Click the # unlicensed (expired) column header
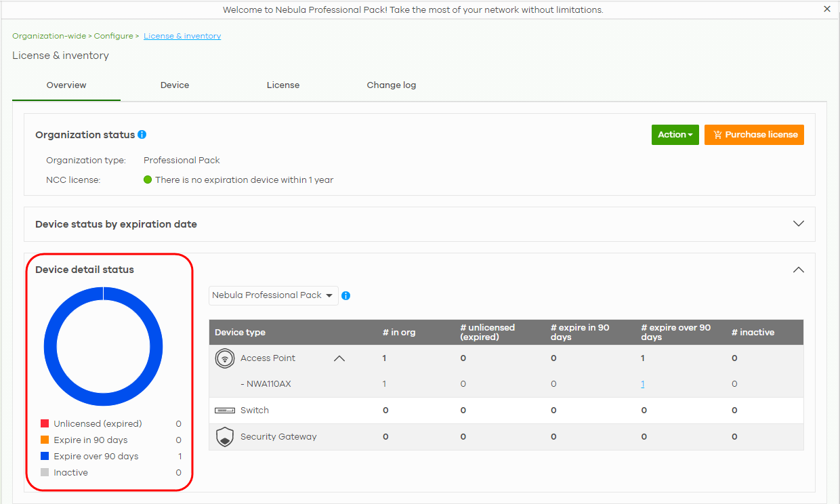 pyautogui.click(x=488, y=332)
